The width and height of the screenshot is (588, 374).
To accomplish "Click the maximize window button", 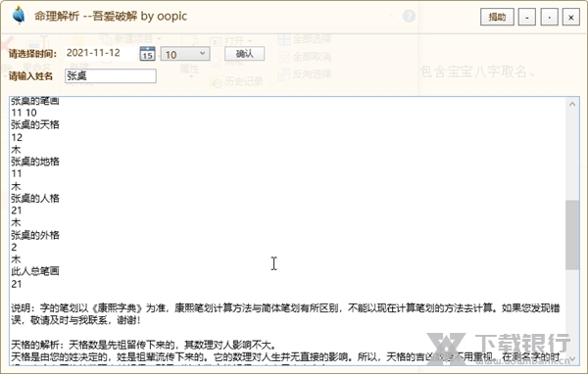I will point(549,17).
